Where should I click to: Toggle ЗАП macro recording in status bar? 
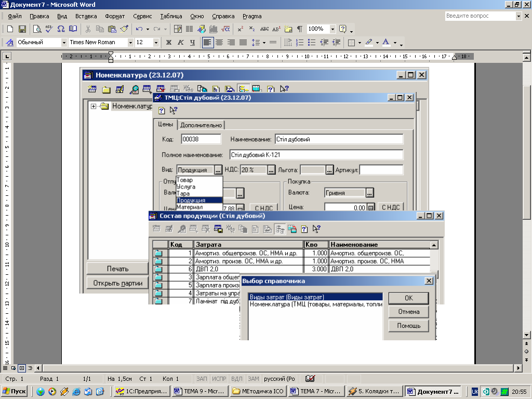202,379
